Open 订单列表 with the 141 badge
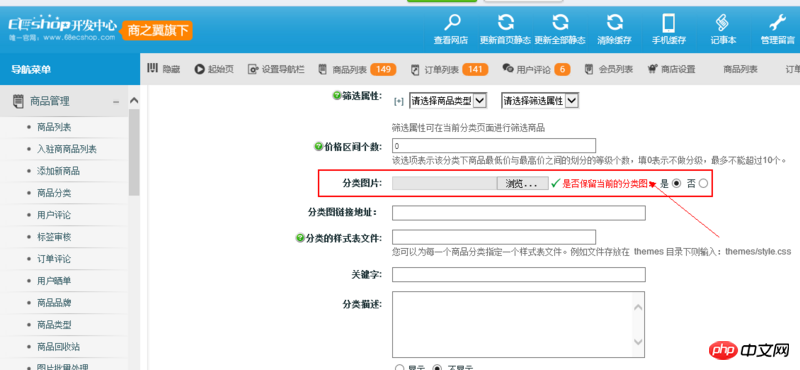This screenshot has height=370, width=800. [449, 69]
